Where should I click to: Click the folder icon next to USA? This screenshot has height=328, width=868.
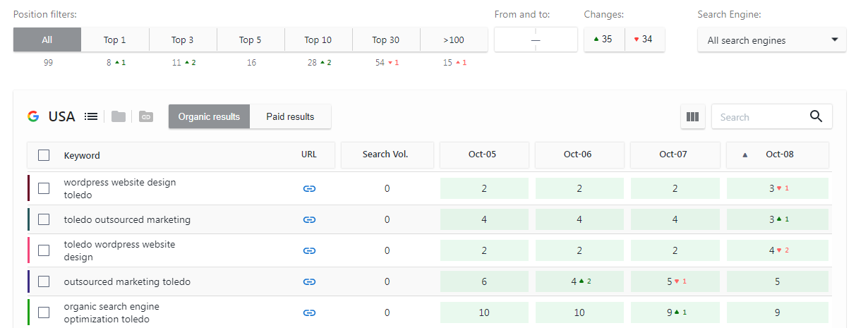(119, 116)
